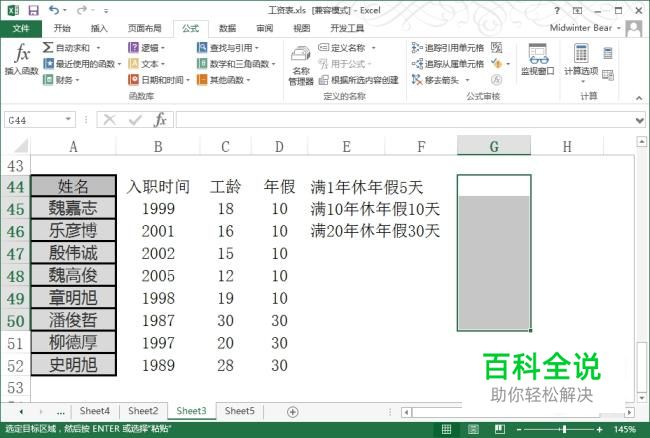Switch to the Developer (开发工具) tab
The image size is (650, 438).
pos(347,28)
